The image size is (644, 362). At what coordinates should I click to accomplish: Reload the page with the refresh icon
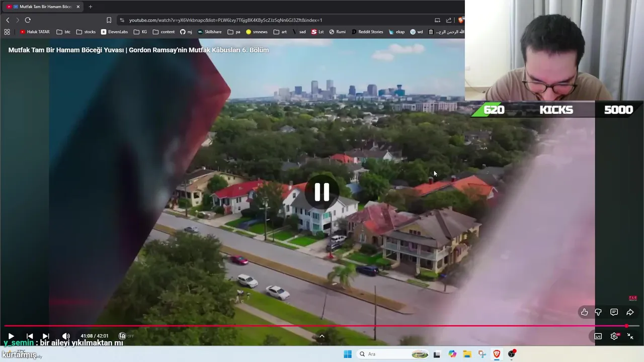pyautogui.click(x=28, y=20)
